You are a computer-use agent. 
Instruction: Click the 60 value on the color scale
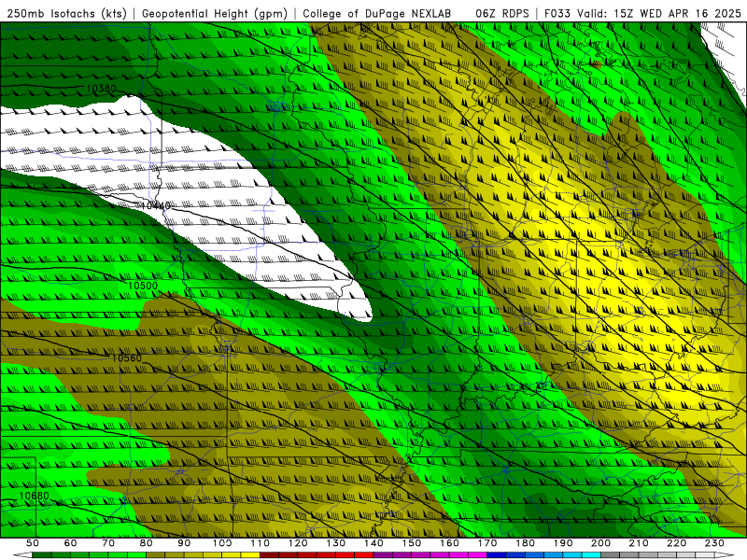pyautogui.click(x=71, y=543)
